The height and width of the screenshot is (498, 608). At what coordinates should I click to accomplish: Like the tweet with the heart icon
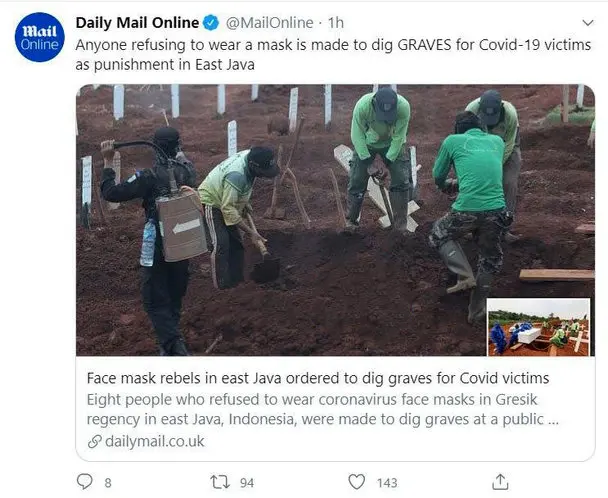coord(356,482)
